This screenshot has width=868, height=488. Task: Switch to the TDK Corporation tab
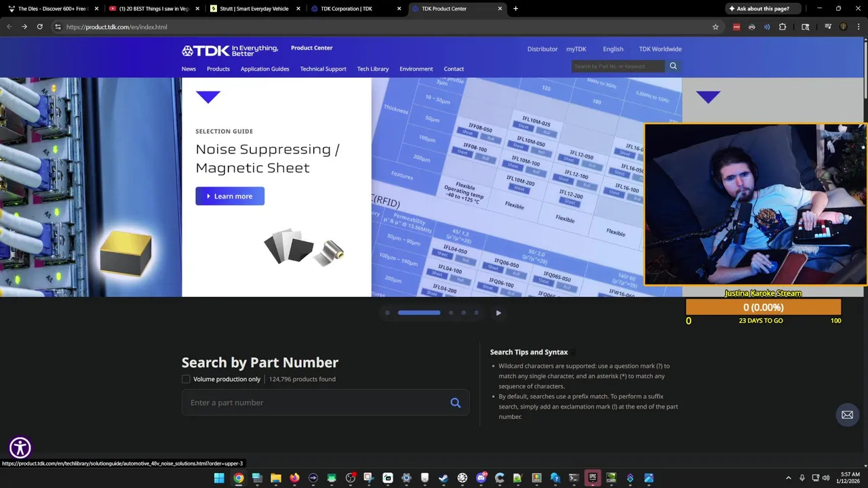[355, 9]
